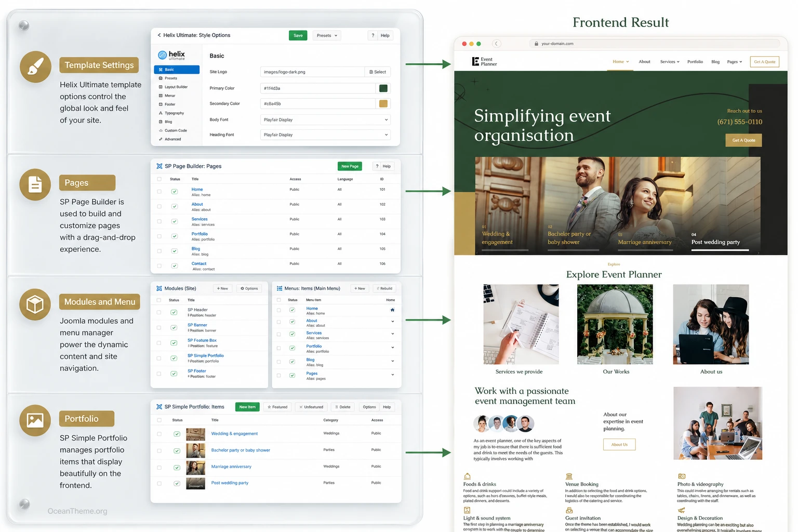Click New in Modules (Site) panel
This screenshot has height=532, width=798.
coord(222,288)
